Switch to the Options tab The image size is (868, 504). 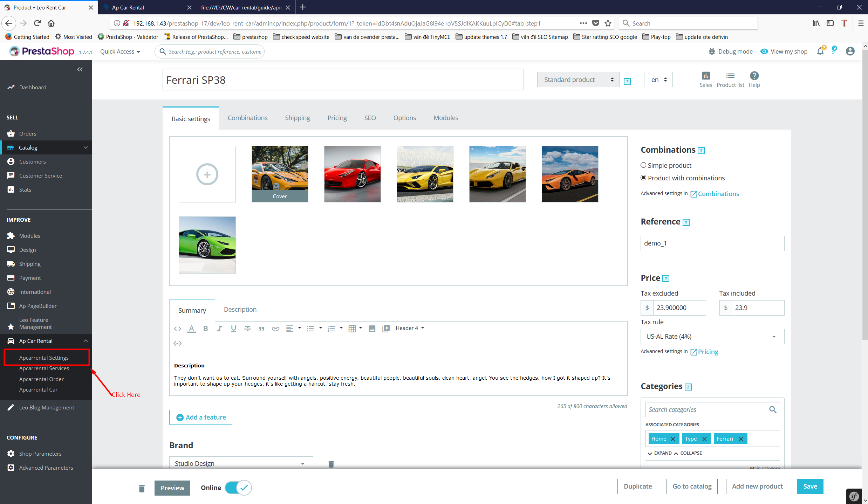(404, 118)
